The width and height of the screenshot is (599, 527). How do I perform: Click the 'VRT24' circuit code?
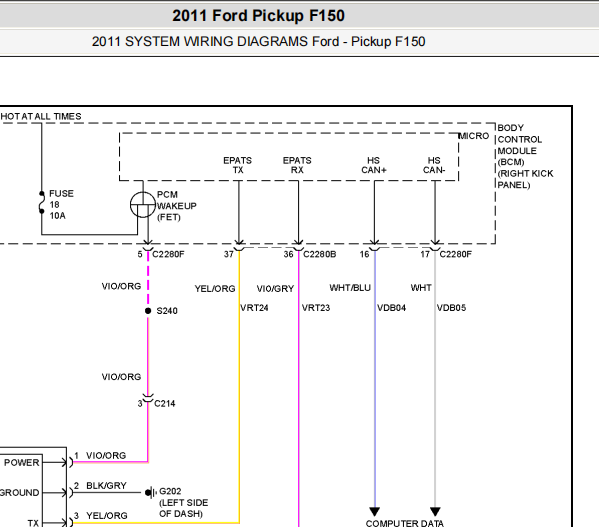254,308
